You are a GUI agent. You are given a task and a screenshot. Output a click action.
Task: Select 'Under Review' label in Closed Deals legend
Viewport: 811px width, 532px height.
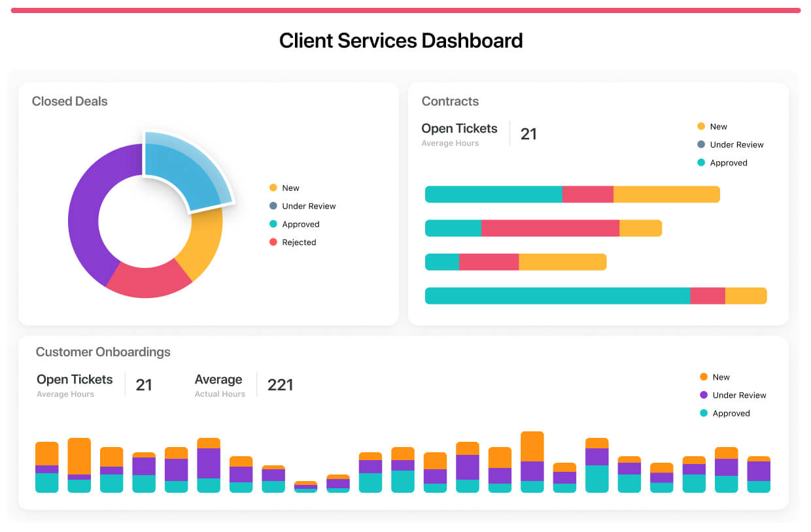click(309, 206)
